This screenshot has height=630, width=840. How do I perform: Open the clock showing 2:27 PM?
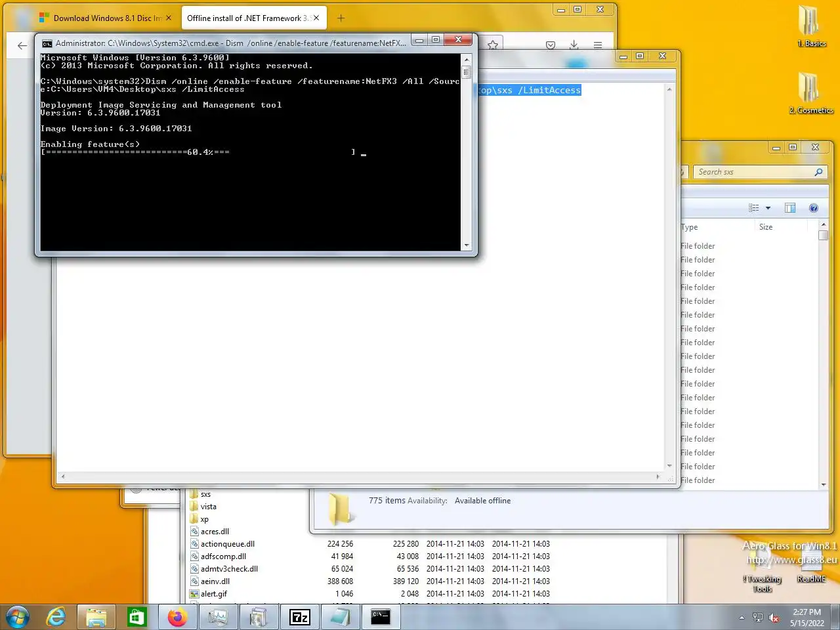807,618
